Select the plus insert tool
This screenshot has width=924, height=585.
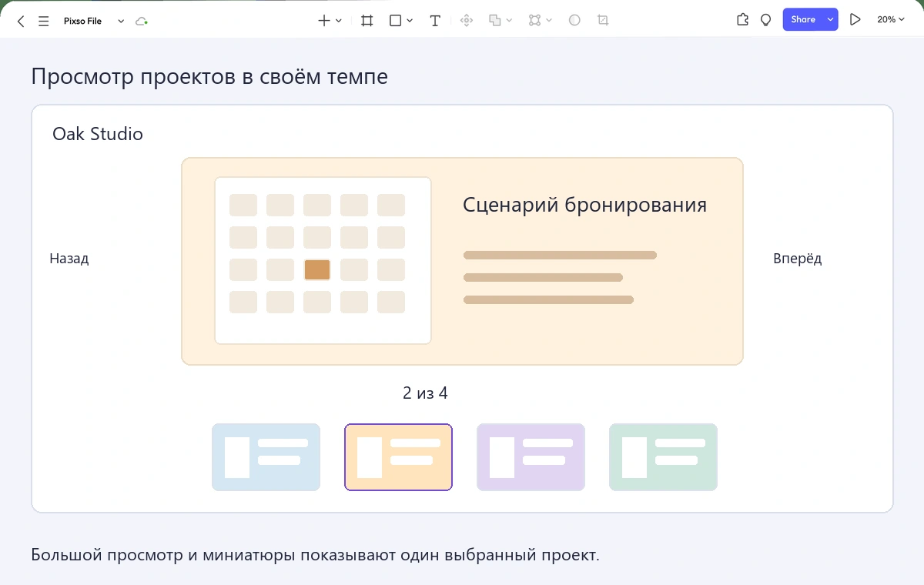click(324, 21)
